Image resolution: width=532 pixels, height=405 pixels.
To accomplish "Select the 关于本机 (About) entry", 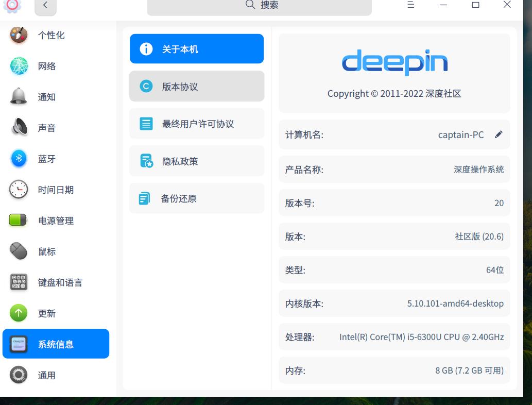I will pos(196,48).
